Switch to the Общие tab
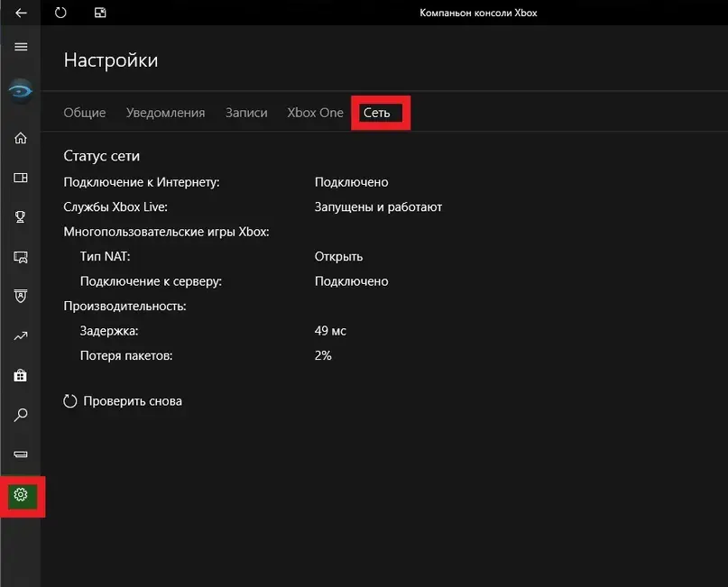728x587 pixels. pos(85,113)
